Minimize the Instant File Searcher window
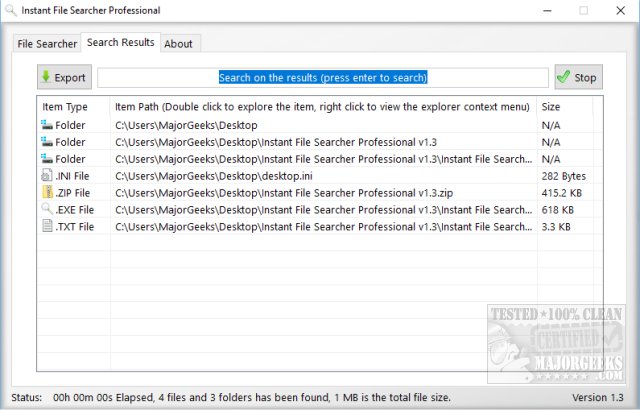The height and width of the screenshot is (410, 640). pyautogui.click(x=547, y=10)
